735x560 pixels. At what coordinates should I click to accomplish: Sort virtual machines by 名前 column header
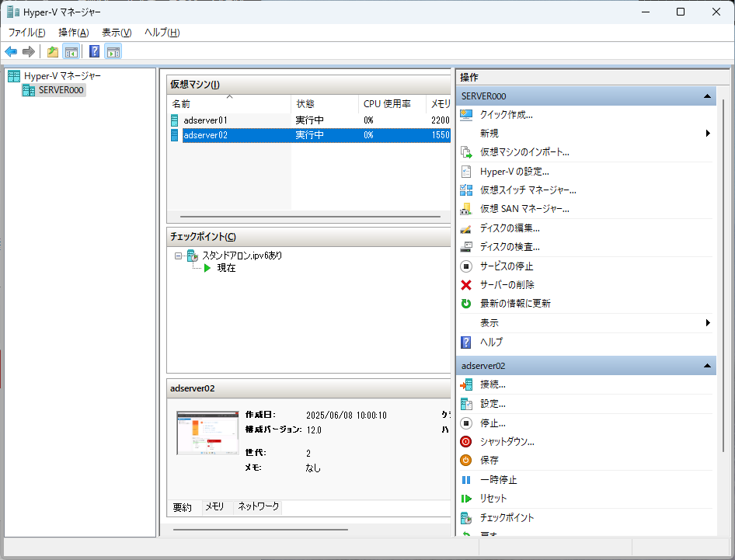click(x=228, y=104)
